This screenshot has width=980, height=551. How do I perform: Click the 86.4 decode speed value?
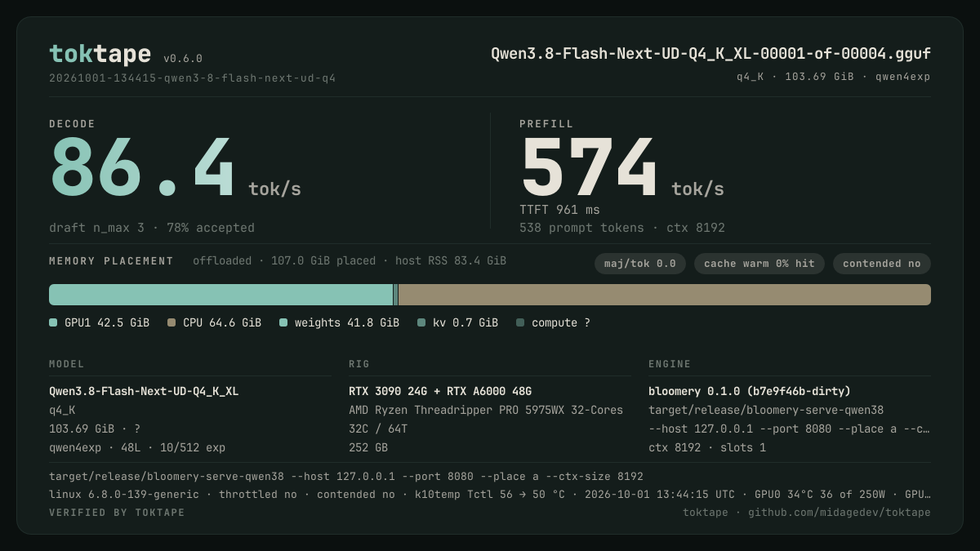click(x=143, y=168)
